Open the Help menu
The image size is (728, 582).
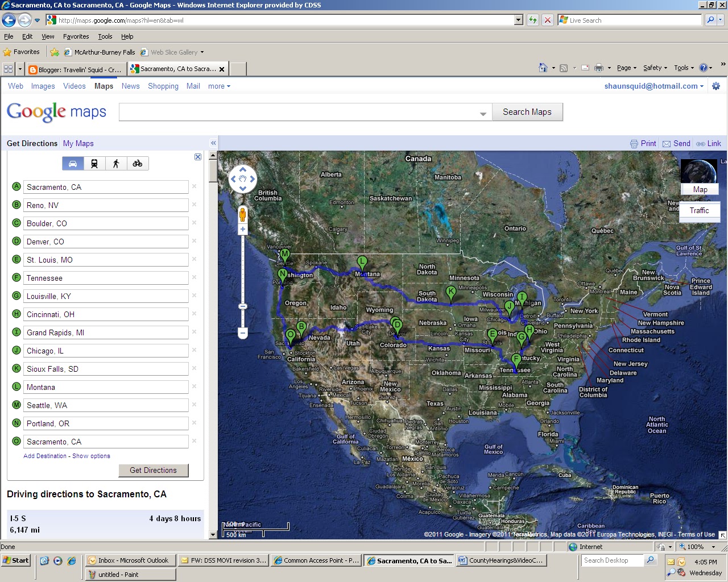127,36
